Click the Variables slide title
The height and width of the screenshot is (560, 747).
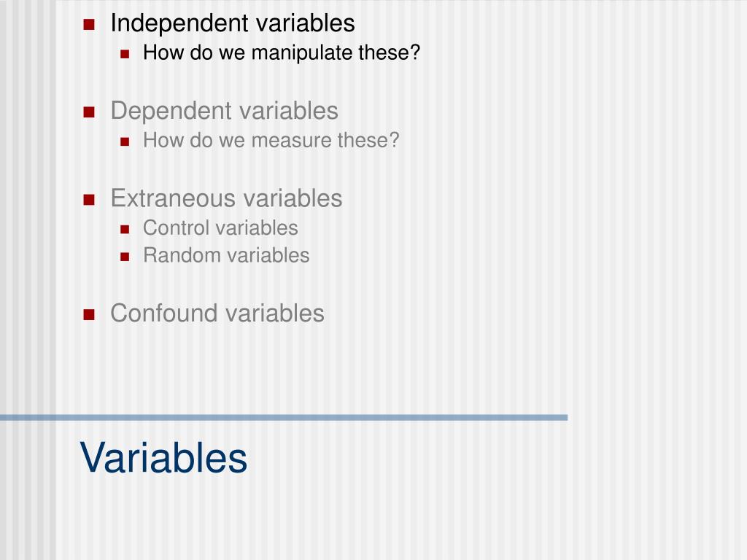point(163,458)
